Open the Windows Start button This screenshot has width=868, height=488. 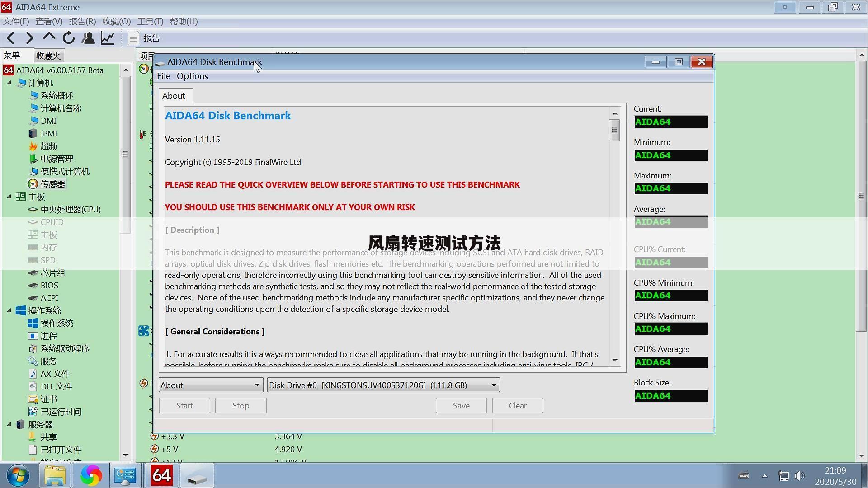[19, 476]
